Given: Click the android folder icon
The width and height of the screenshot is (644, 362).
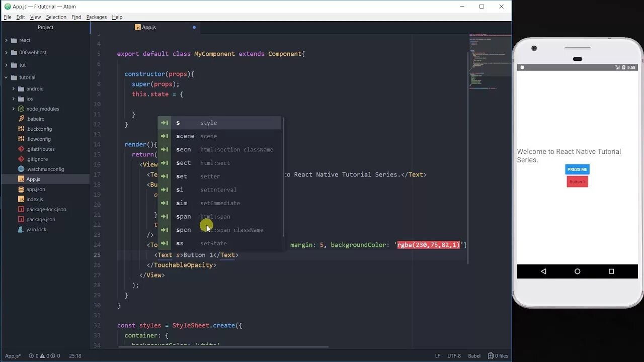Looking at the screenshot, I should (x=21, y=88).
